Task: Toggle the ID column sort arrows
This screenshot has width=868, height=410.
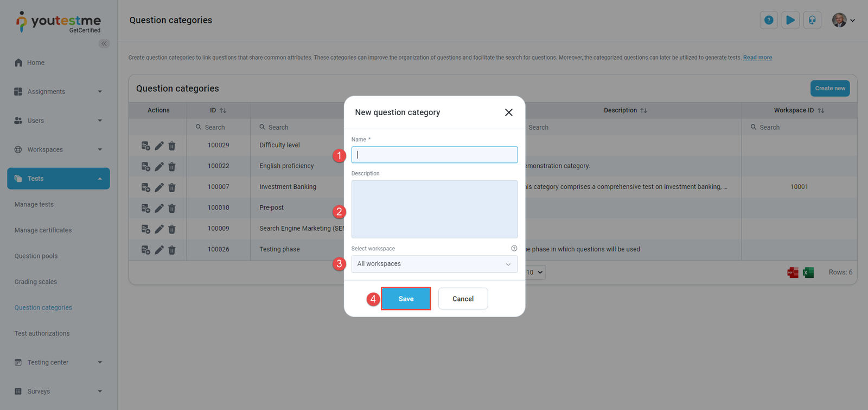Action: 224,110
